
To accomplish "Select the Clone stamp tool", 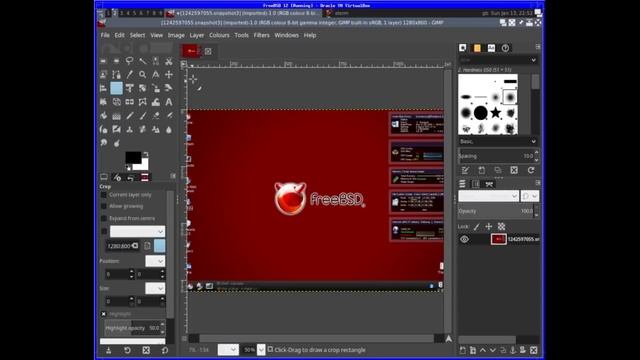I will click(129, 130).
